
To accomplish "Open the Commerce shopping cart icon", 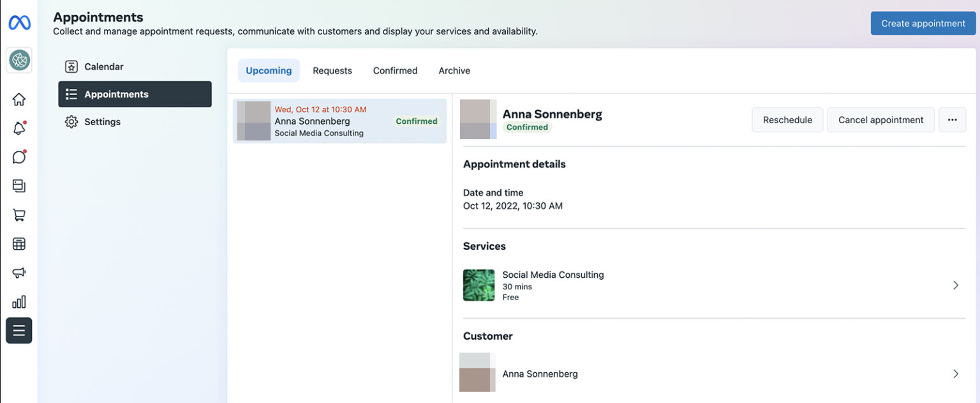I will [19, 215].
